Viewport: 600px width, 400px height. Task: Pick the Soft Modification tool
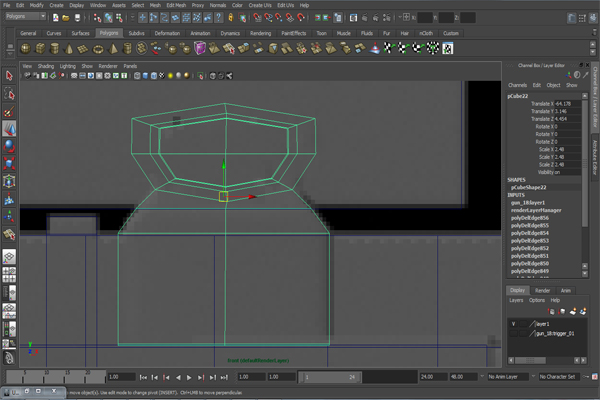[9, 199]
